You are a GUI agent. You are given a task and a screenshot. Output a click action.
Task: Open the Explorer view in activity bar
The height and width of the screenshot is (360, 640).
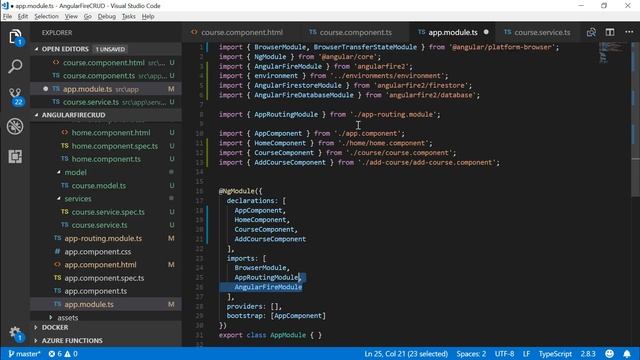click(15, 37)
